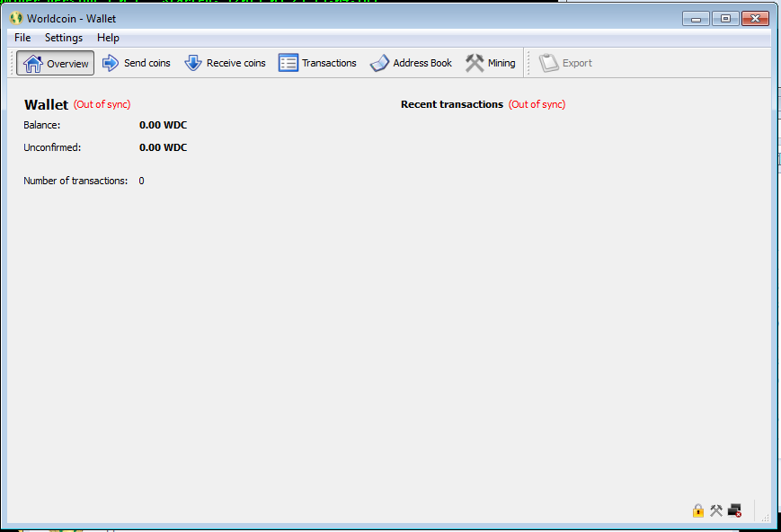Click the Unconfirmed: label

pos(52,147)
